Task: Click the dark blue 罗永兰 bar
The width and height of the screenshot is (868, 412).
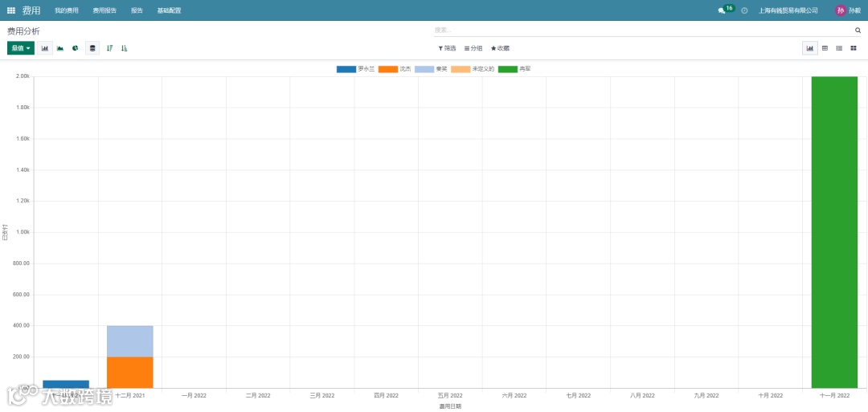Action: (66, 384)
